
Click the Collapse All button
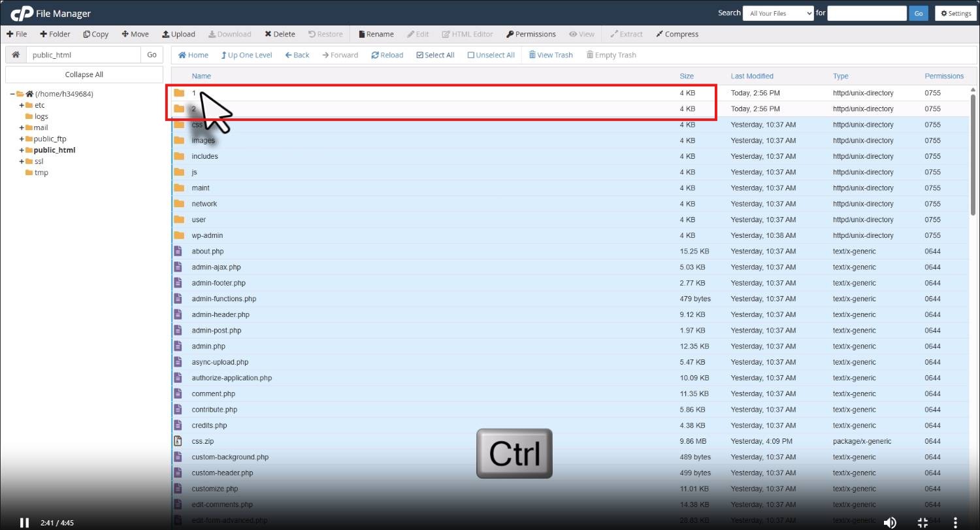click(x=84, y=75)
